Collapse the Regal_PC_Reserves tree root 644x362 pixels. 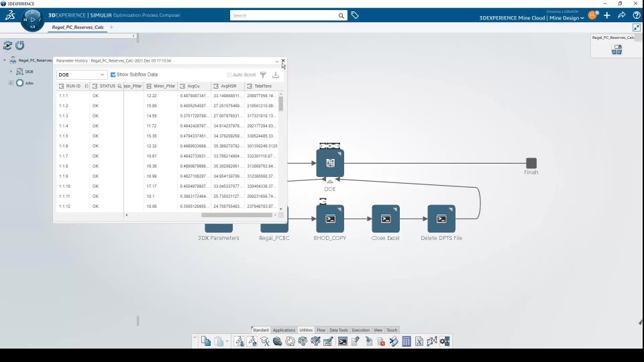pos(5,60)
